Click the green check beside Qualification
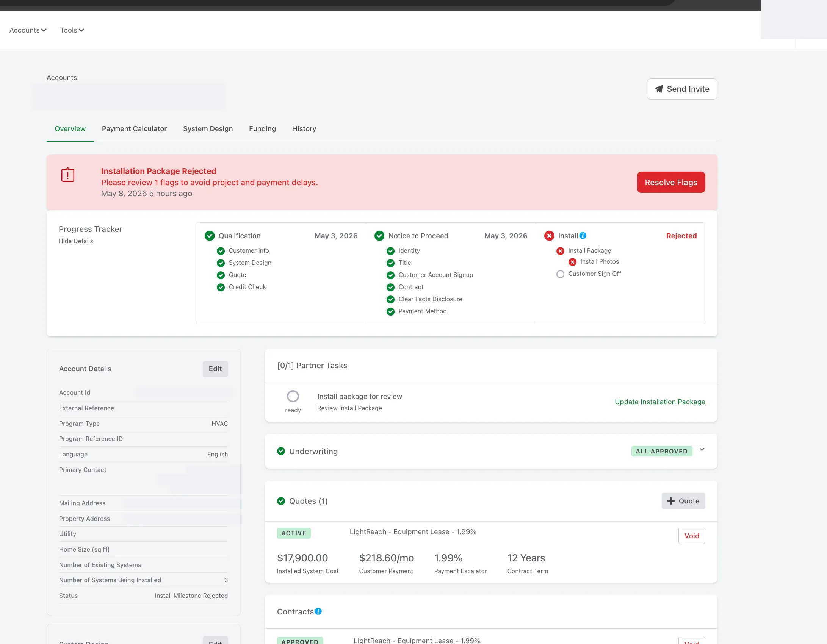The image size is (827, 644). pos(210,236)
